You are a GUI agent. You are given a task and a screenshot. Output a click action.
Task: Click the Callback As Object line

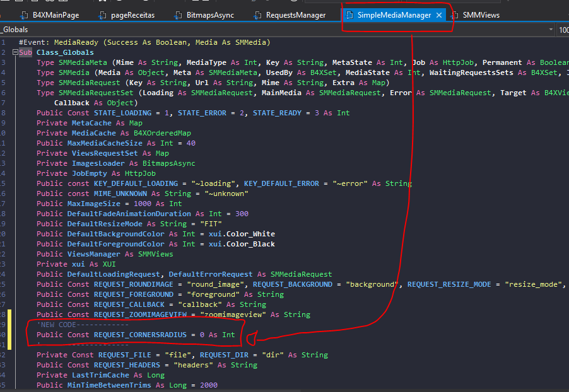tap(96, 103)
